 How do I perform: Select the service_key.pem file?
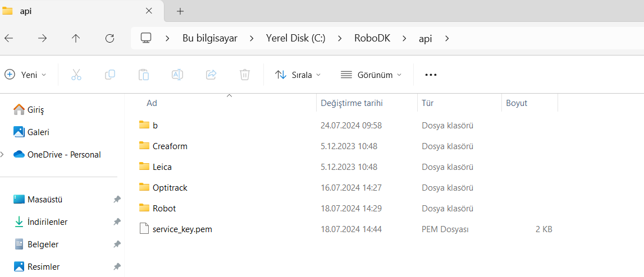[182, 229]
